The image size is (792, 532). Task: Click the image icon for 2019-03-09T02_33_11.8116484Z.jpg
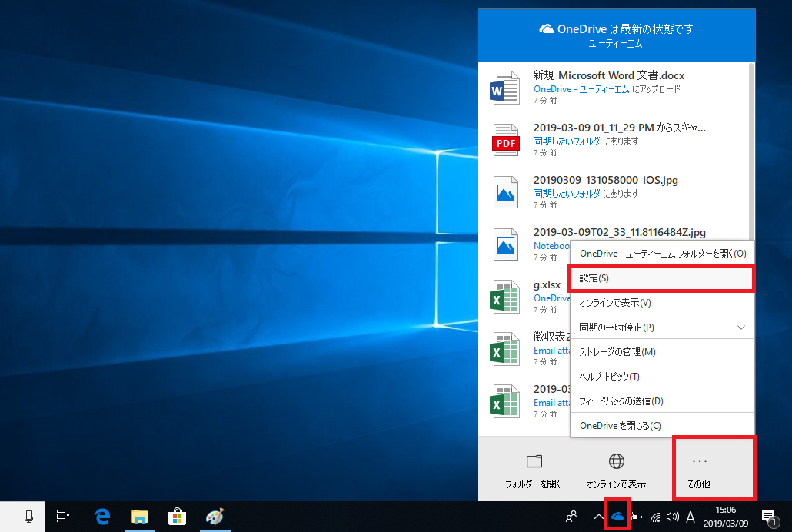tap(506, 244)
